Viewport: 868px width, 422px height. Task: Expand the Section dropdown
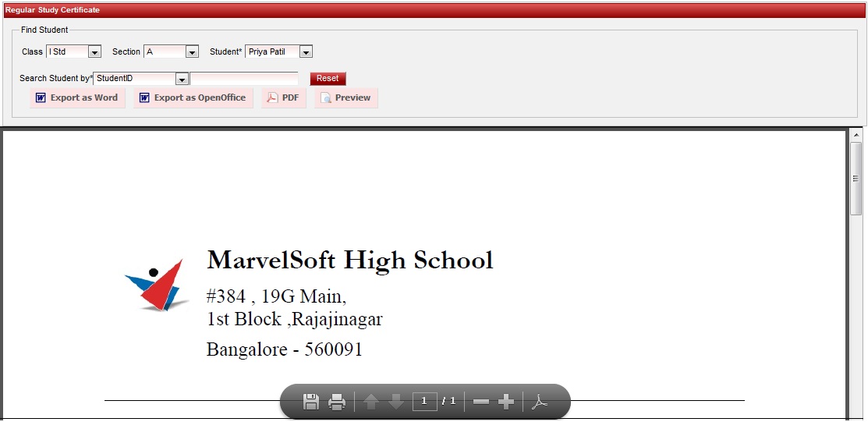(192, 52)
